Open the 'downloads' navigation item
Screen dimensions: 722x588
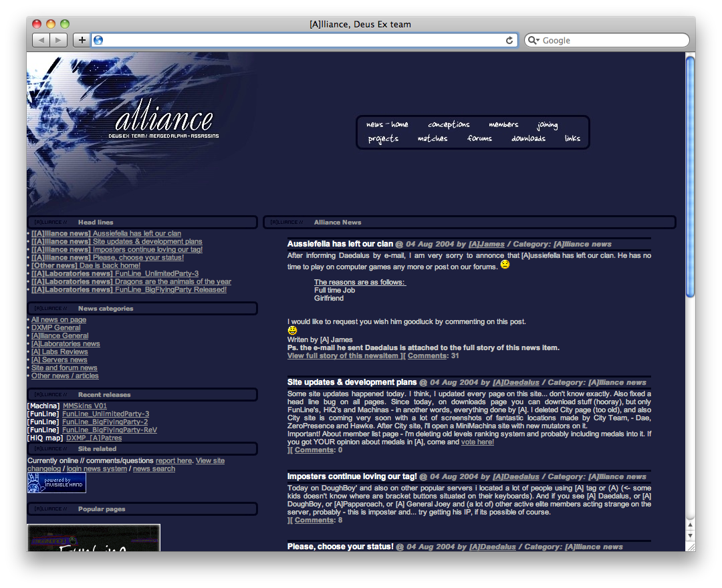pyautogui.click(x=528, y=138)
